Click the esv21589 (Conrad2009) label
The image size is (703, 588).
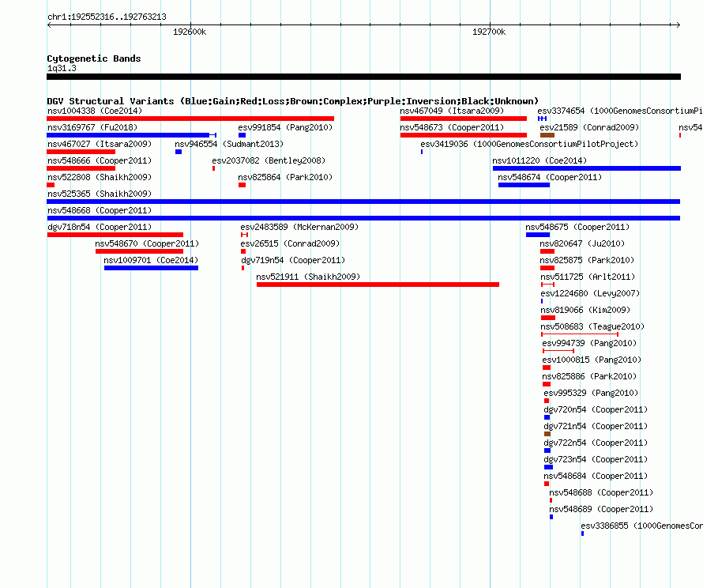click(x=589, y=127)
